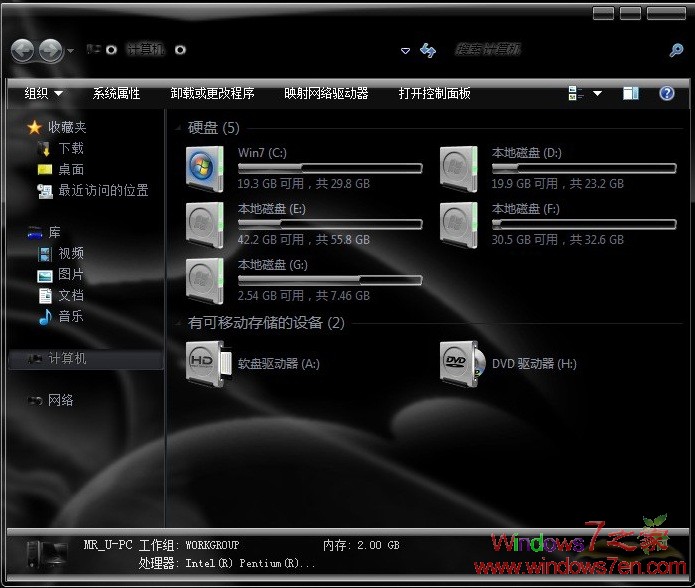Go forward with the Forward arrow button
The height and width of the screenshot is (588, 695).
pyautogui.click(x=50, y=51)
